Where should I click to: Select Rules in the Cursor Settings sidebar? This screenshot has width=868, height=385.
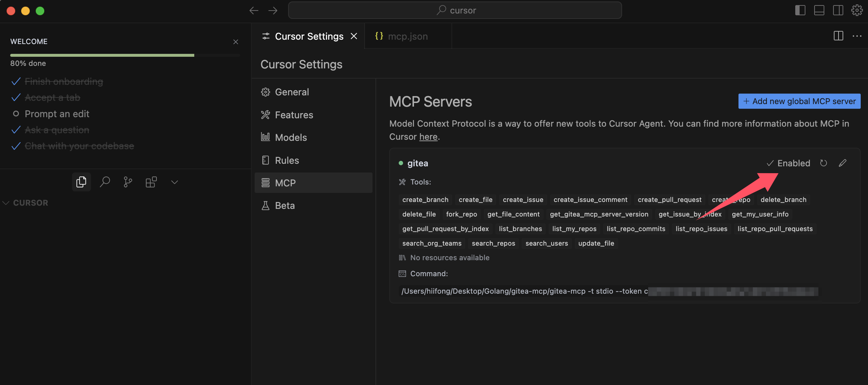point(287,160)
